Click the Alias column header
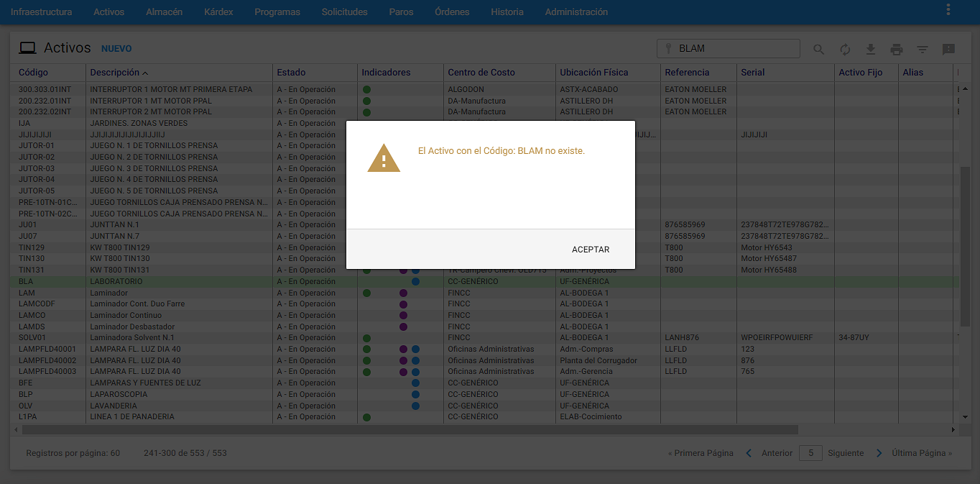This screenshot has height=484, width=980. [913, 73]
